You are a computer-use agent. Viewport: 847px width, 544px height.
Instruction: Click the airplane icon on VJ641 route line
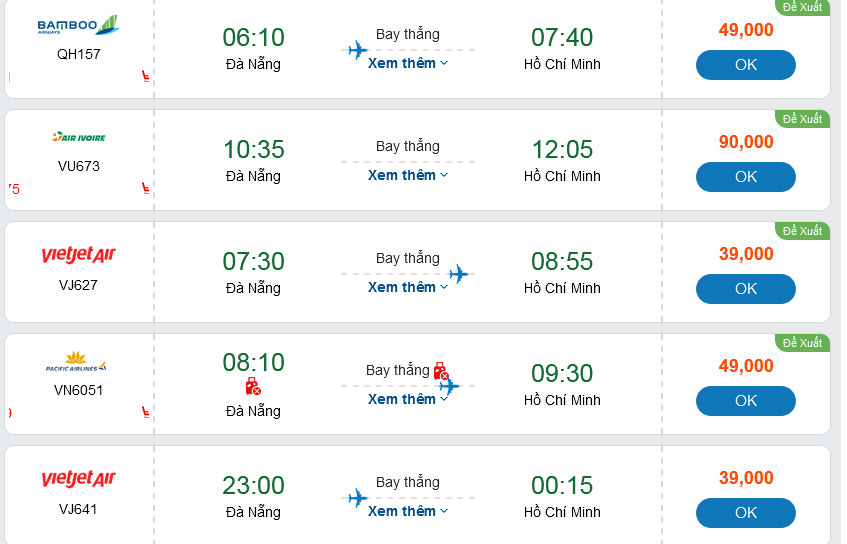point(357,498)
